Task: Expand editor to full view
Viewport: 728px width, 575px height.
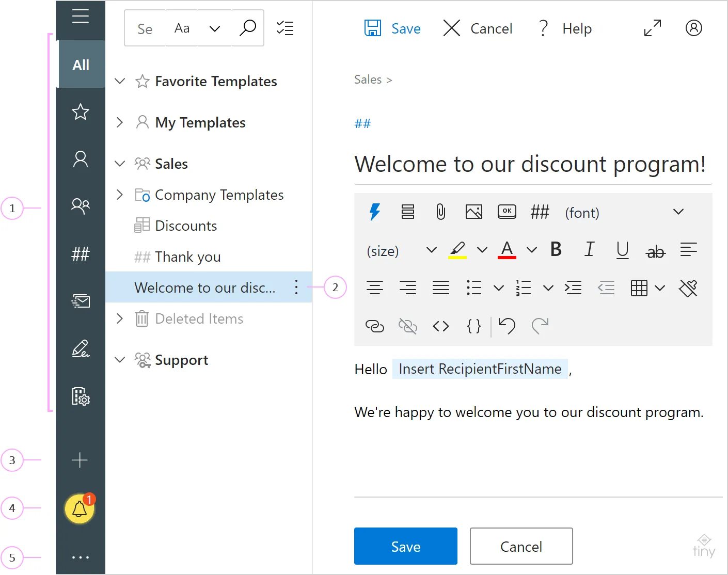Action: [653, 28]
